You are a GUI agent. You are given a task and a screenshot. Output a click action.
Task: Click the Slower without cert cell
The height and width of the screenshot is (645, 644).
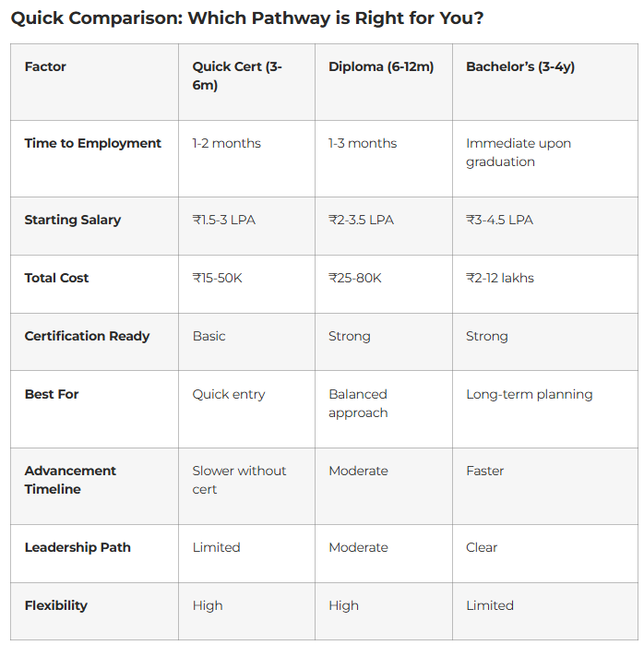tap(240, 480)
